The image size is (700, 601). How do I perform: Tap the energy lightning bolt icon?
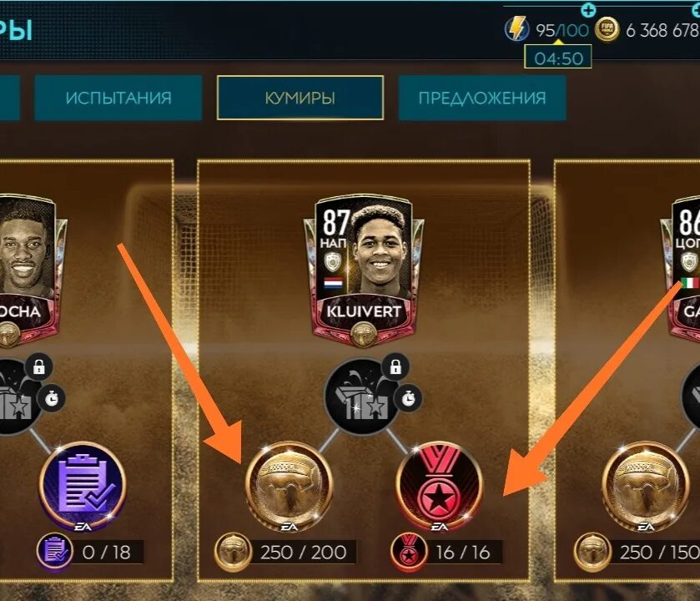(516, 29)
